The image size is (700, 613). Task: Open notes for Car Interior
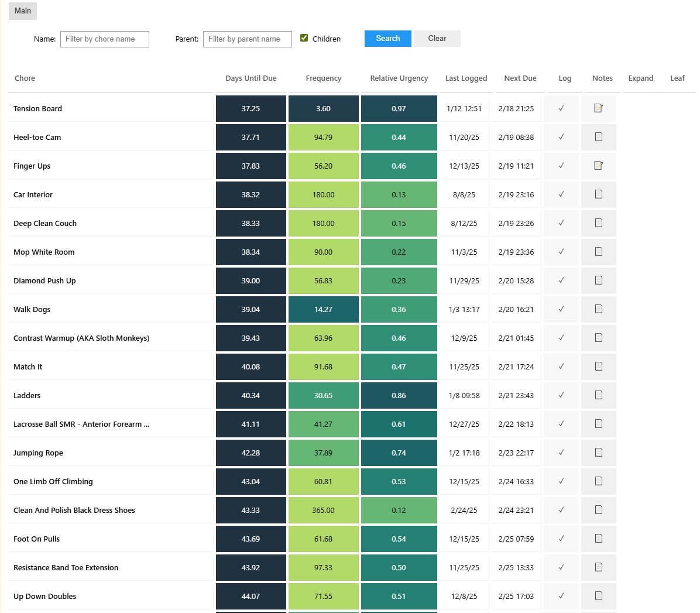click(x=598, y=194)
